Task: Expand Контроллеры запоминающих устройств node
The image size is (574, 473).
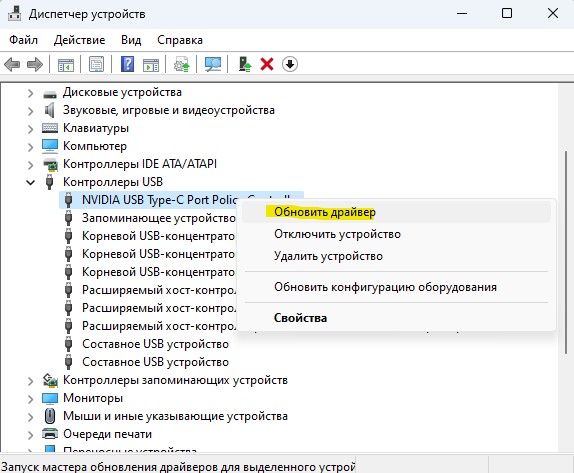Action: tap(31, 380)
